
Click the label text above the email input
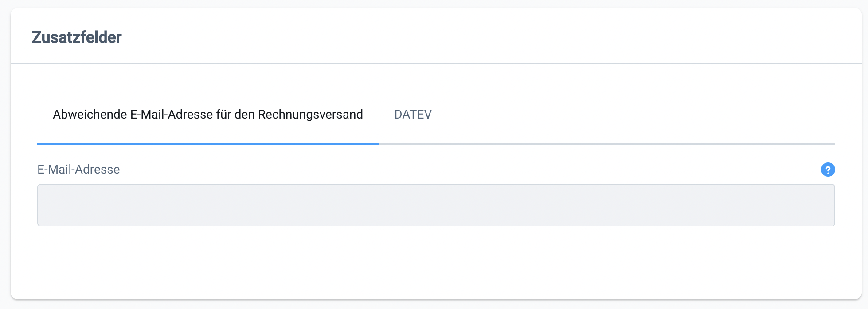pyautogui.click(x=78, y=170)
